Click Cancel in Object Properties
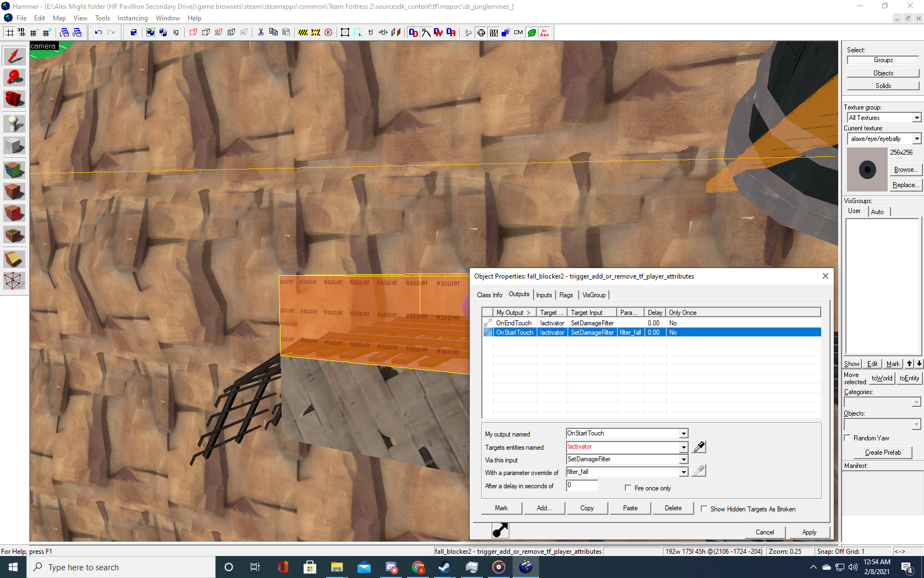924x578 pixels. click(x=765, y=532)
